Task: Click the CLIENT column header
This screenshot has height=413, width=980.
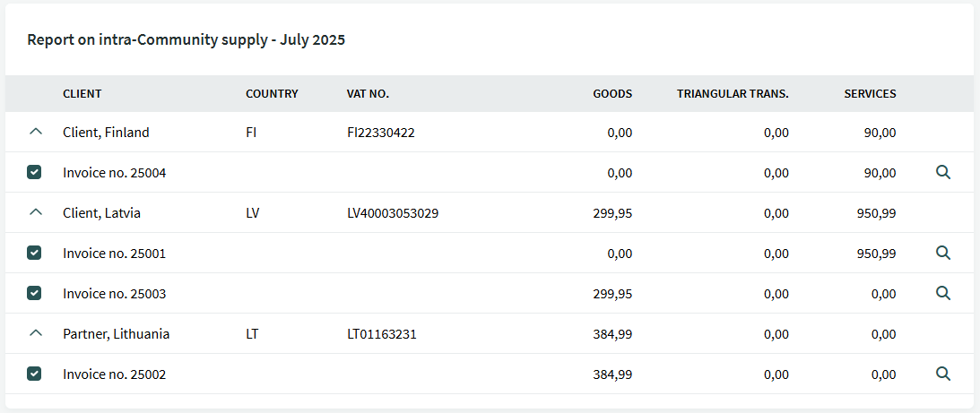Action: (x=82, y=94)
